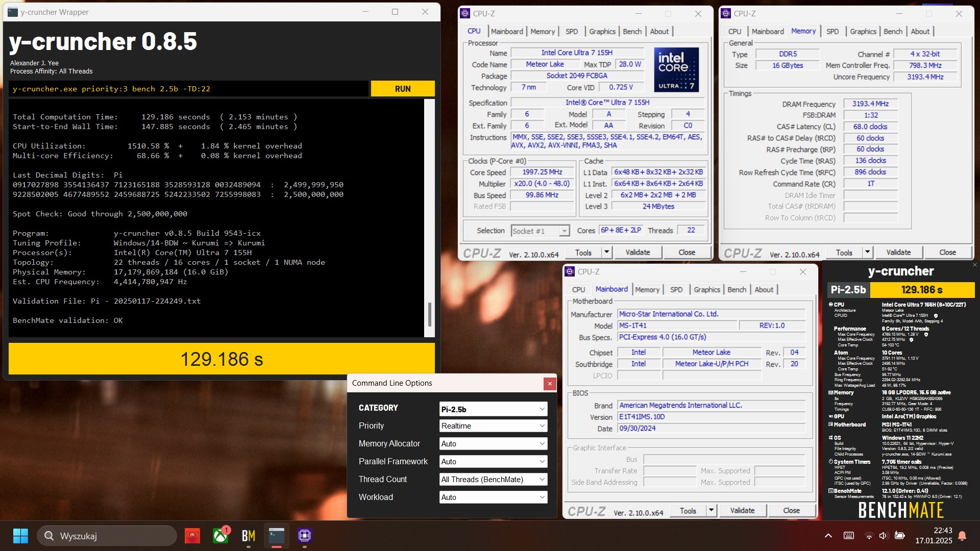Open the red MSI Center taskbar icon

coord(192,536)
